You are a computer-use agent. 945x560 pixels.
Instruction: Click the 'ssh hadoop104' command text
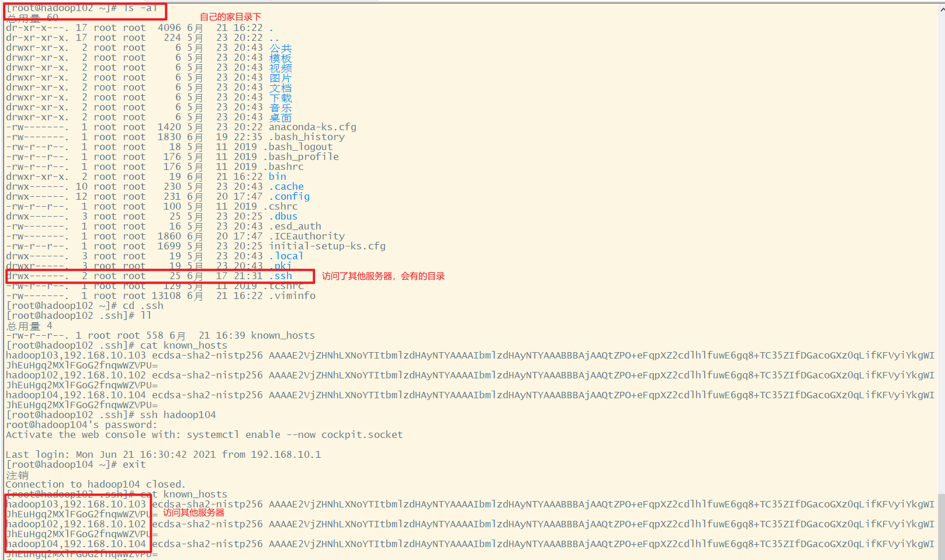click(178, 415)
